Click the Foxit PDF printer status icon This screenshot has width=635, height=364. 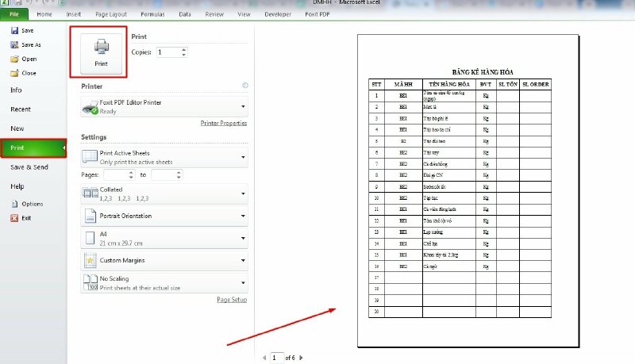tap(90, 107)
